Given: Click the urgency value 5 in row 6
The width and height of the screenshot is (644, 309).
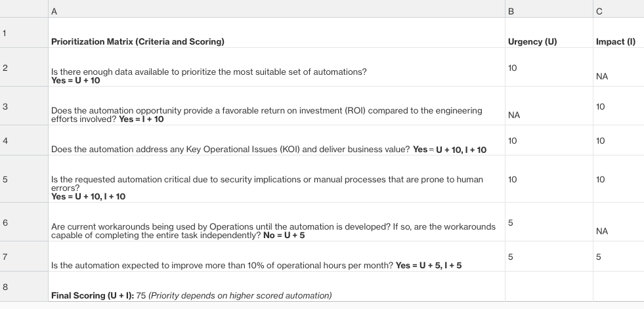Looking at the screenshot, I should click(x=511, y=222).
